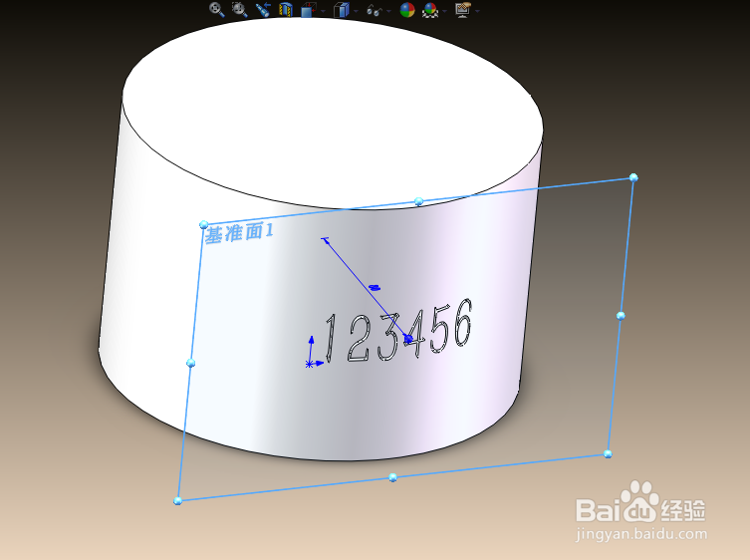This screenshot has width=750, height=560.
Task: Toggle the Section View tool
Action: tap(286, 10)
